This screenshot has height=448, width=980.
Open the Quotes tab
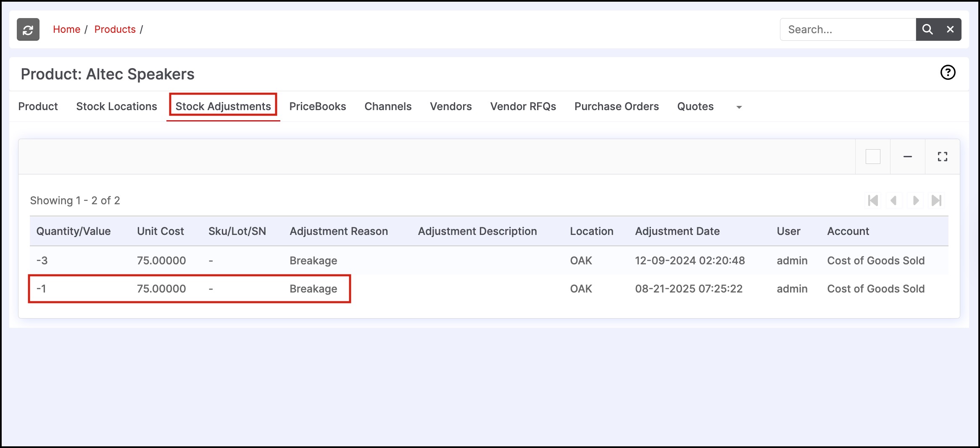click(x=695, y=106)
